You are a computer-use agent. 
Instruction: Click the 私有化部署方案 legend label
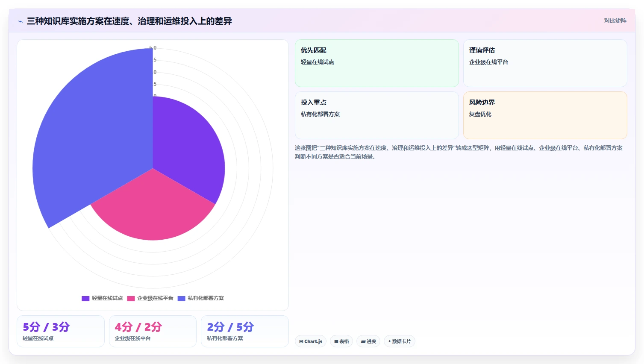point(206,298)
